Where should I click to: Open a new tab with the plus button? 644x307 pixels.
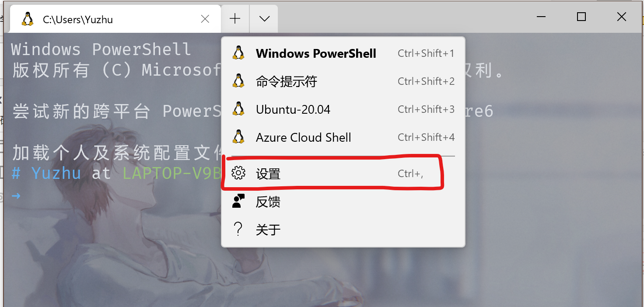[x=235, y=18]
